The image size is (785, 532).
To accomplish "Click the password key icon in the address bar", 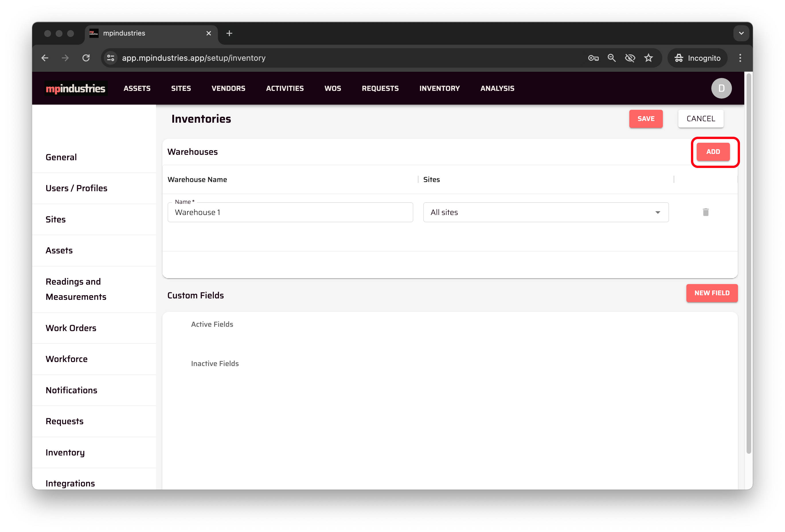I will 593,58.
